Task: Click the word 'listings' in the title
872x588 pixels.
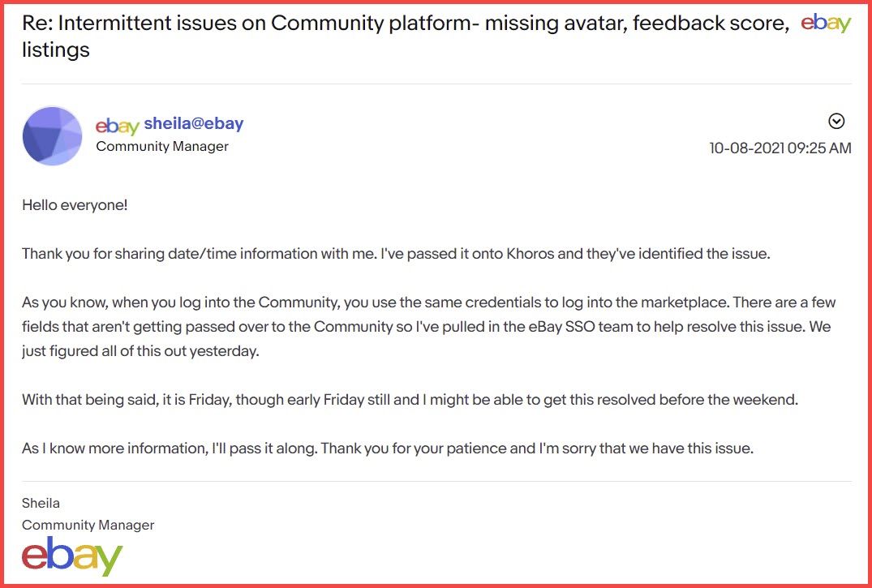Action: pos(56,50)
